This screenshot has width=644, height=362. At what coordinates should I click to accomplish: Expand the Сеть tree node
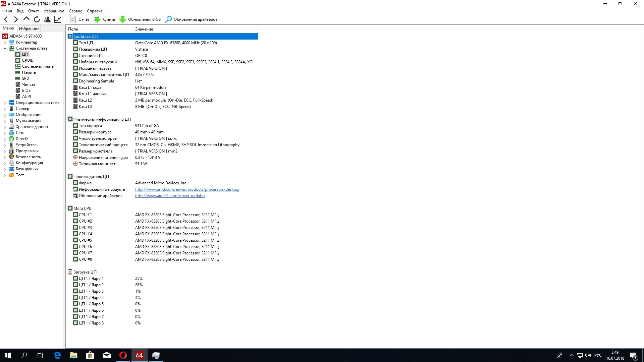click(x=5, y=133)
